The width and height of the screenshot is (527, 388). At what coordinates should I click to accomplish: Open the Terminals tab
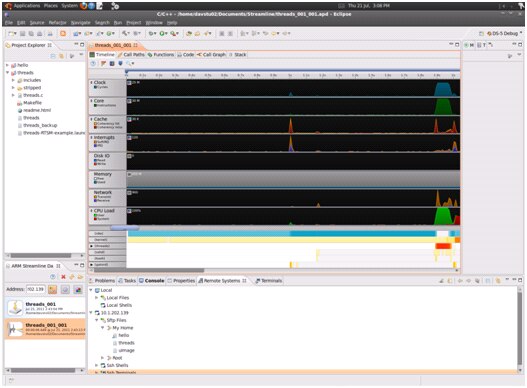269,280
